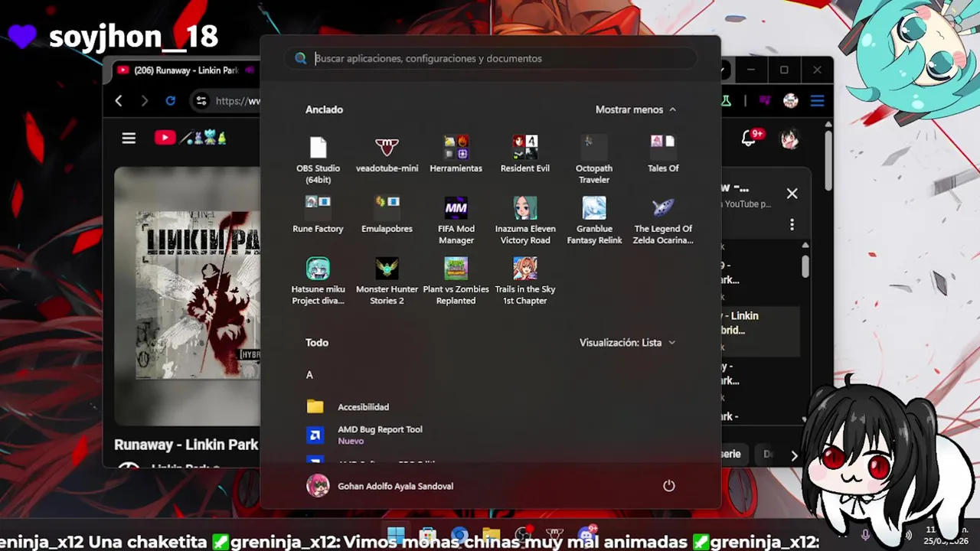Minimize the browser window

tap(750, 70)
